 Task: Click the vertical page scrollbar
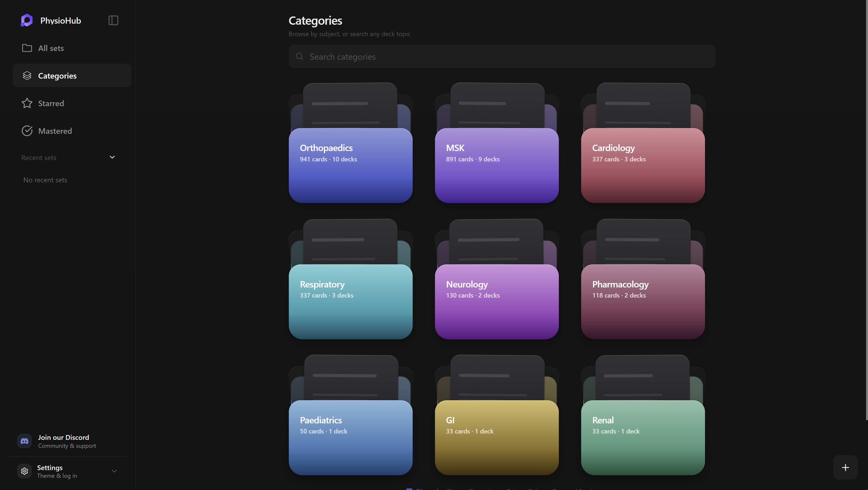[866, 210]
